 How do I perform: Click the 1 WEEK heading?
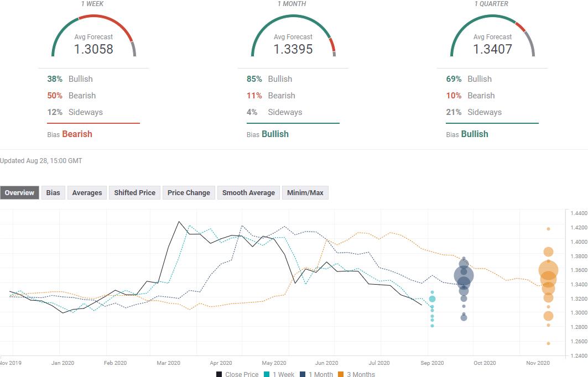(x=92, y=4)
